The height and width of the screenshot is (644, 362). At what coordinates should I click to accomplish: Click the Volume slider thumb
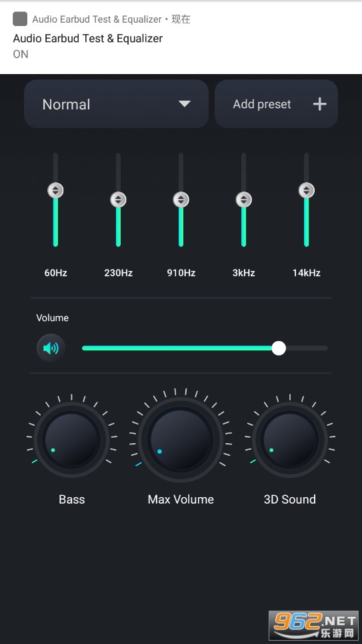[x=279, y=348]
